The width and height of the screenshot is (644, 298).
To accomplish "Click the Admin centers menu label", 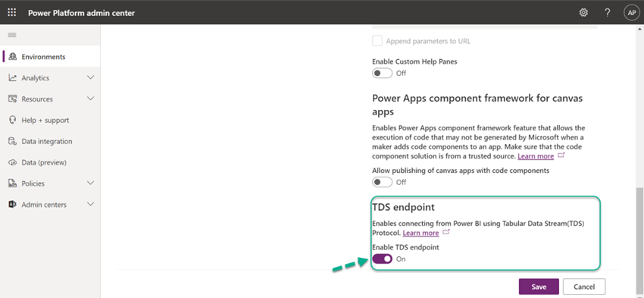I will (44, 205).
